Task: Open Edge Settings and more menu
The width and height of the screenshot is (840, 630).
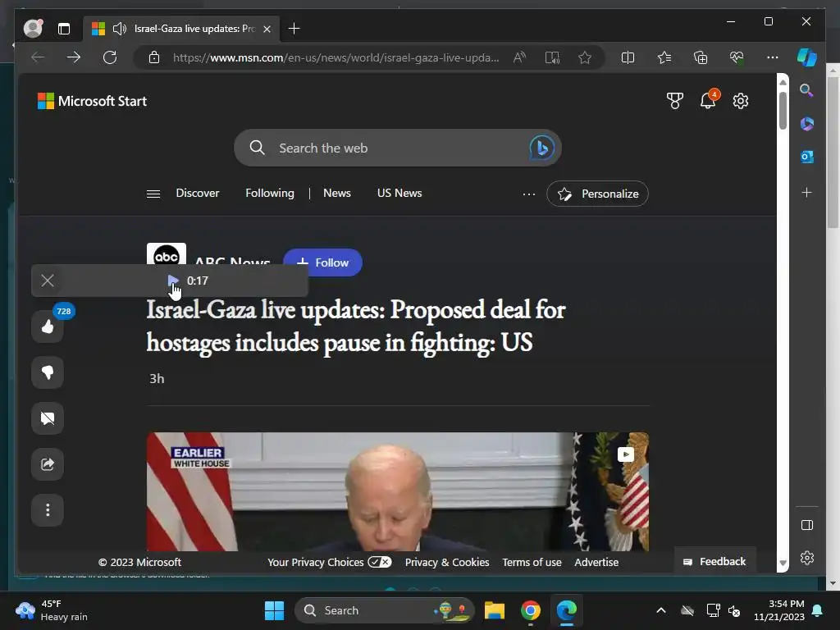Action: pos(773,57)
